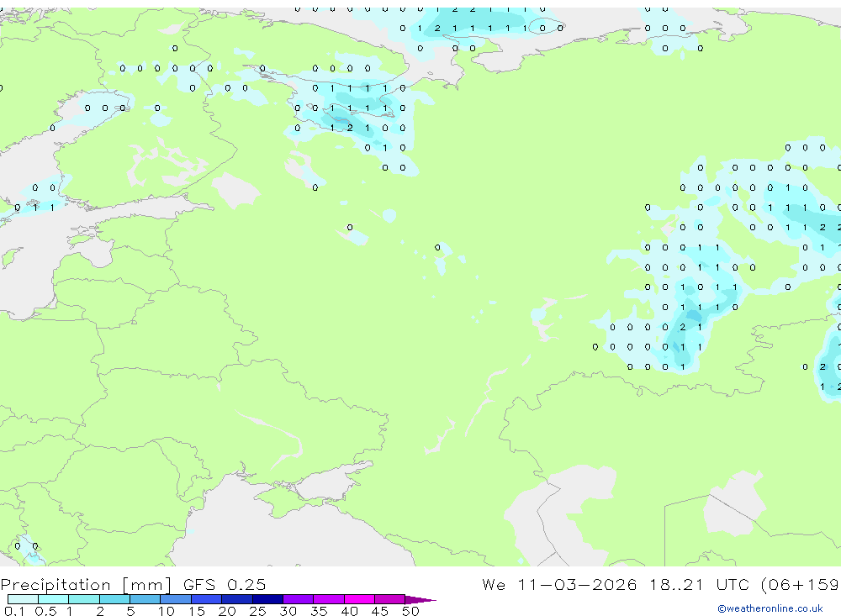Image resolution: width=841 pixels, height=616 pixels.
Task: Click the '25' legend scale label
Action: [258, 611]
